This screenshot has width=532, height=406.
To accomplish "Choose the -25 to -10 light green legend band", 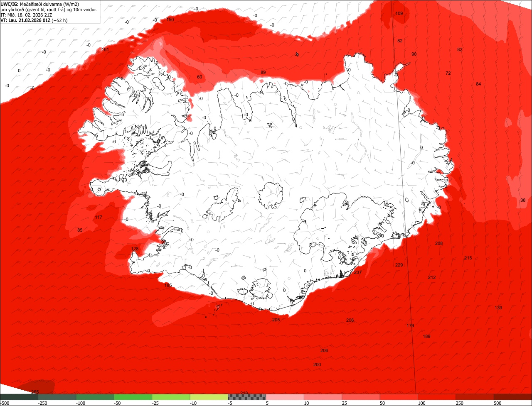I will 171,397.
